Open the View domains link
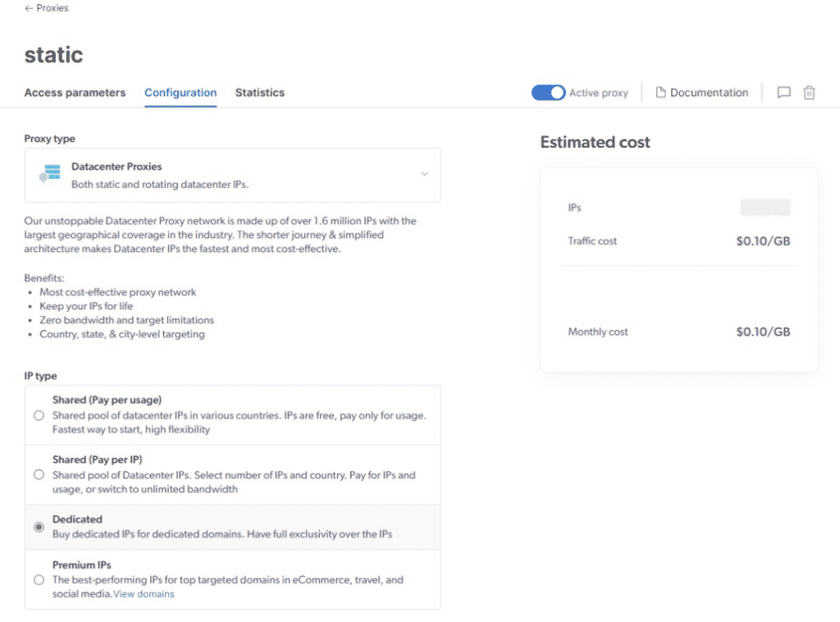840x622 pixels. pos(144,593)
